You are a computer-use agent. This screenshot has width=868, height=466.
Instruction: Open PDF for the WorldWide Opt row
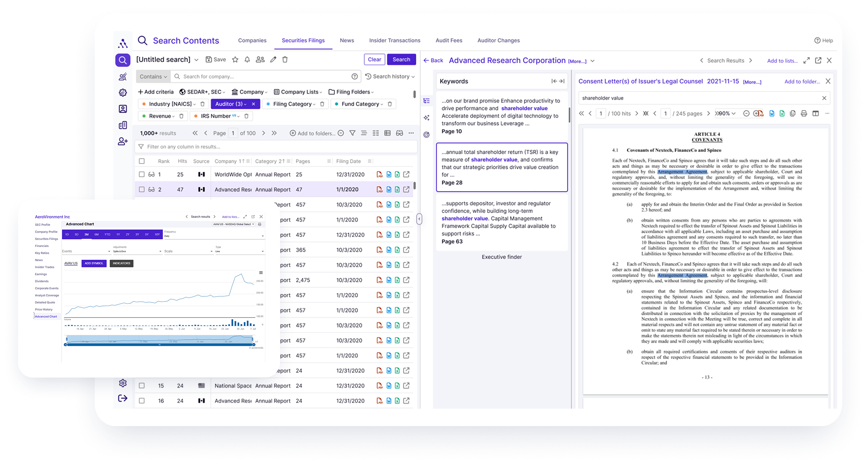[x=380, y=175]
